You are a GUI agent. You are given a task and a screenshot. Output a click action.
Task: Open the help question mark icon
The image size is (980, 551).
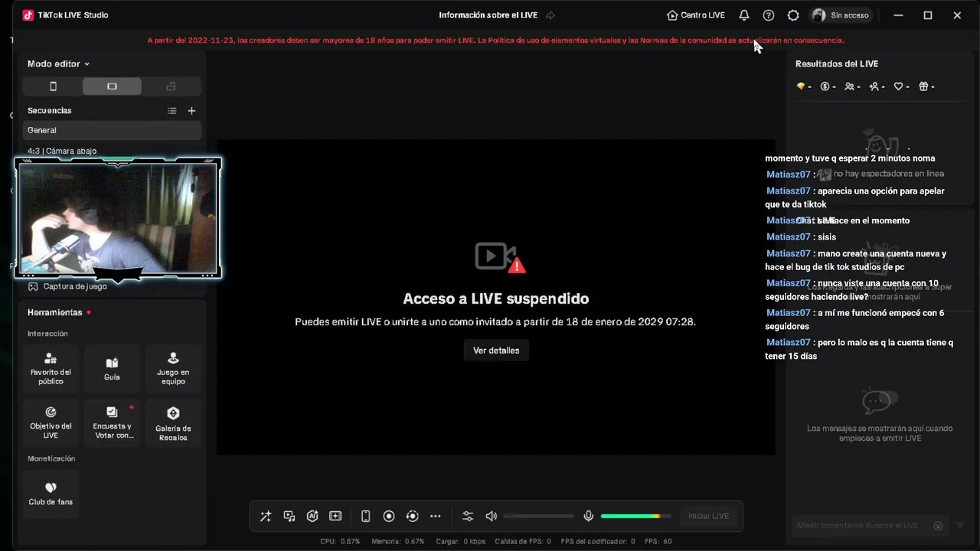click(x=769, y=15)
